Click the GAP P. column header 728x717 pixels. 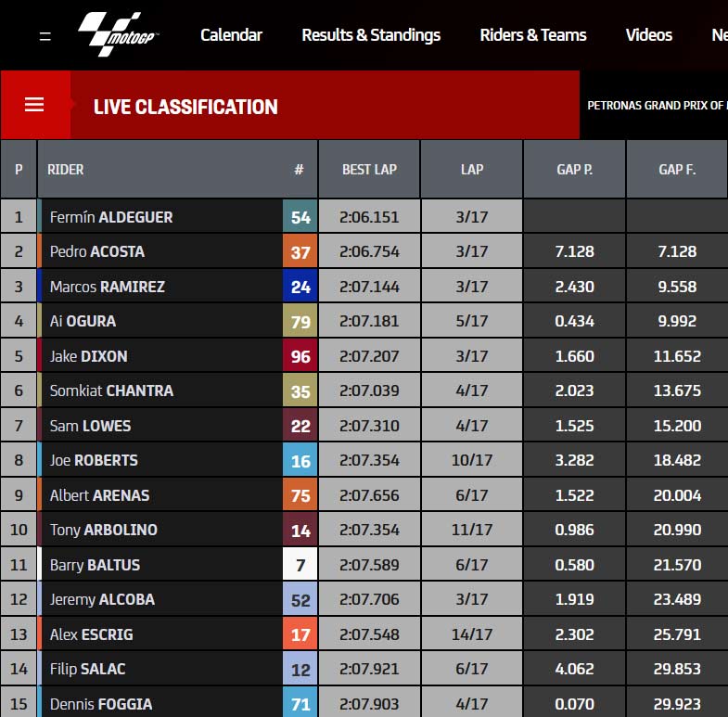(574, 170)
